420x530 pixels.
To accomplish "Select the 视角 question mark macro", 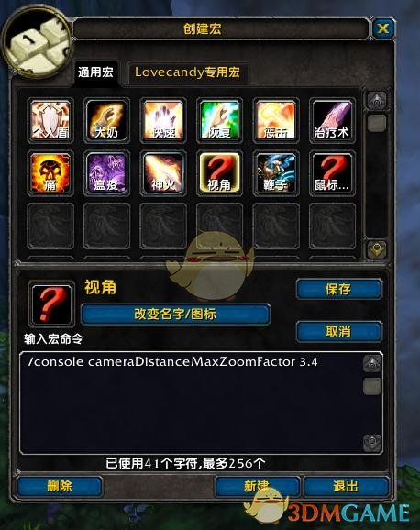I will [220, 173].
